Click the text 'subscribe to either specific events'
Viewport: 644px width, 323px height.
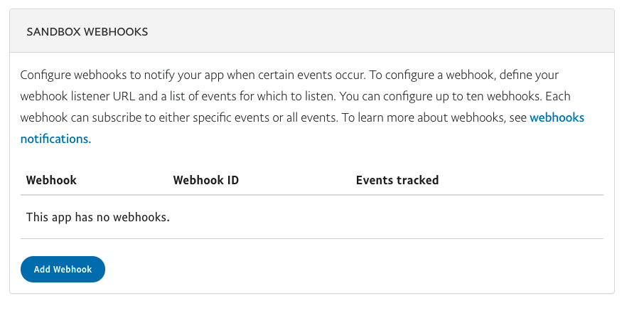[x=181, y=117]
